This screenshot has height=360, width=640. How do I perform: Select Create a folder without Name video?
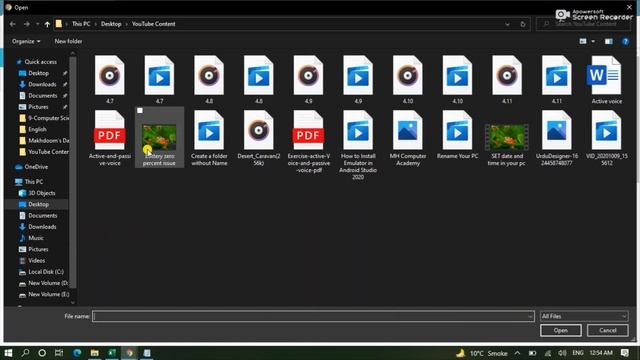point(209,131)
